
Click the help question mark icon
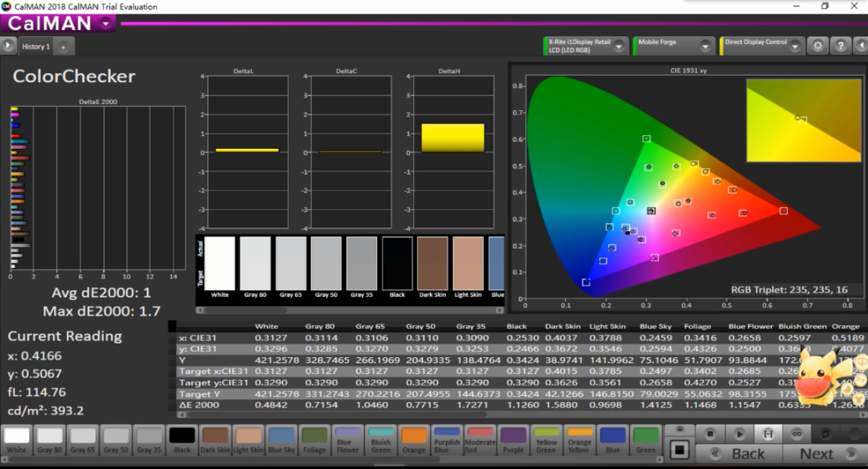(840, 46)
